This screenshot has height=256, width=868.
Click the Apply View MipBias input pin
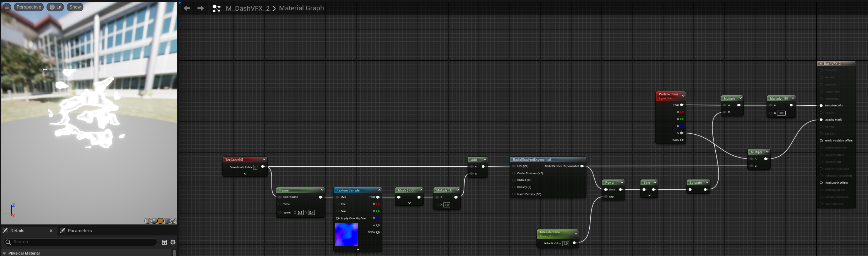click(337, 218)
